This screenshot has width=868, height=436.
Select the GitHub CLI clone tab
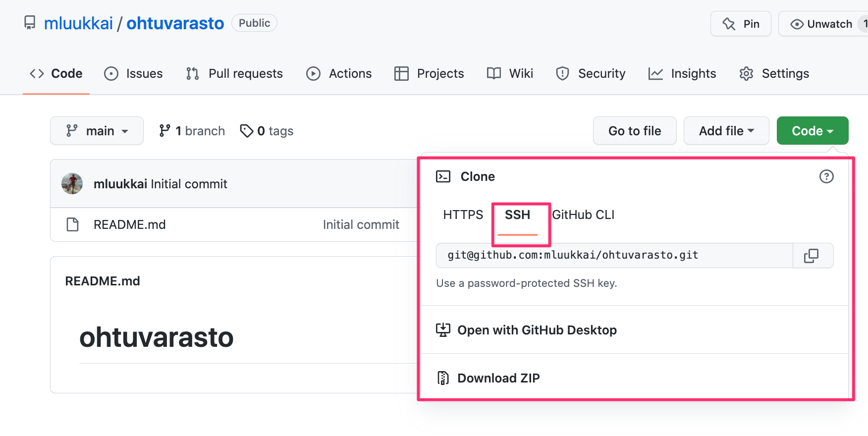tap(583, 215)
